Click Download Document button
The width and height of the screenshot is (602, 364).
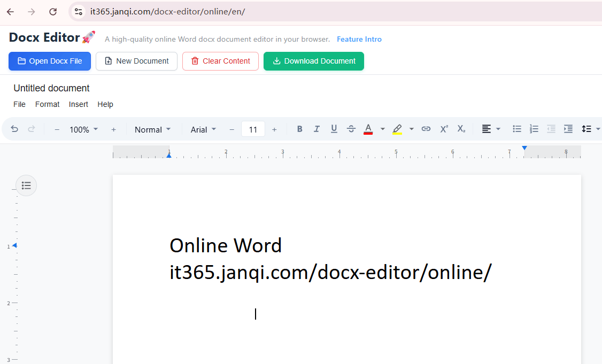314,61
